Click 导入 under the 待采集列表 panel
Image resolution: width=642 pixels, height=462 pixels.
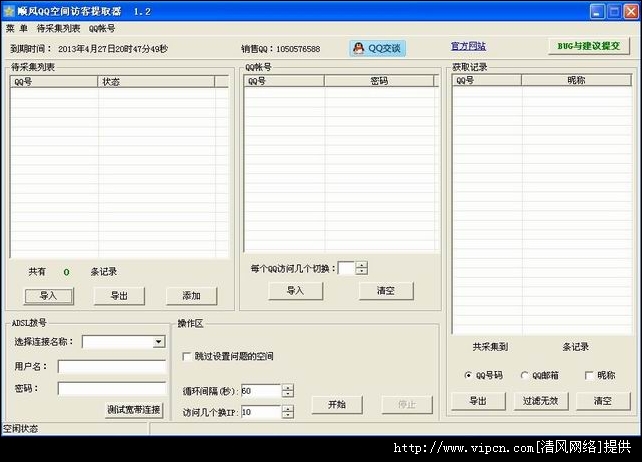click(x=49, y=296)
